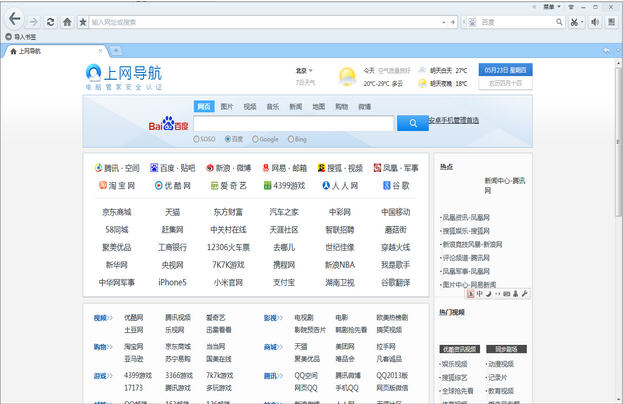Viewport: 623px width, 404px height.
Task: Open the scissors screenshot tool
Action: click(x=576, y=21)
